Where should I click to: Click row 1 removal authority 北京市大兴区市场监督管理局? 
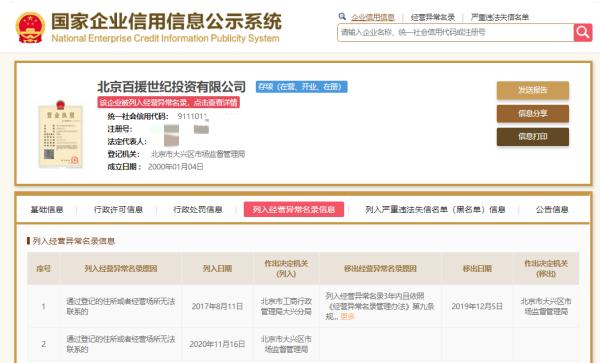[546, 306]
